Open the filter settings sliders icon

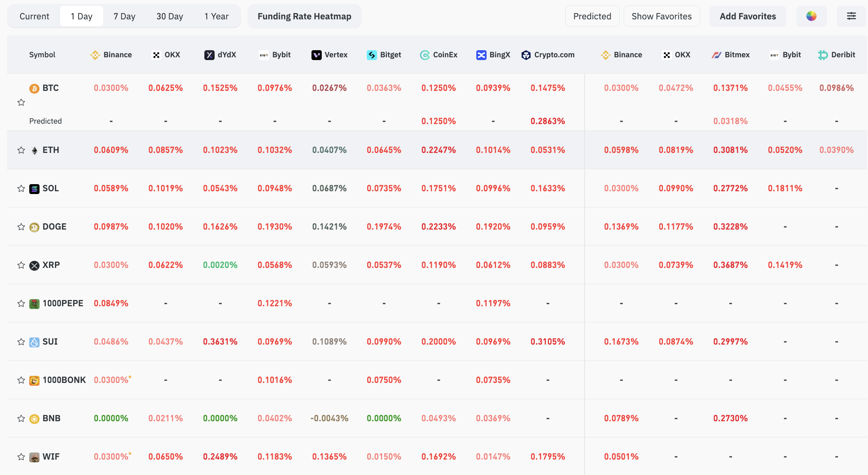coord(851,16)
